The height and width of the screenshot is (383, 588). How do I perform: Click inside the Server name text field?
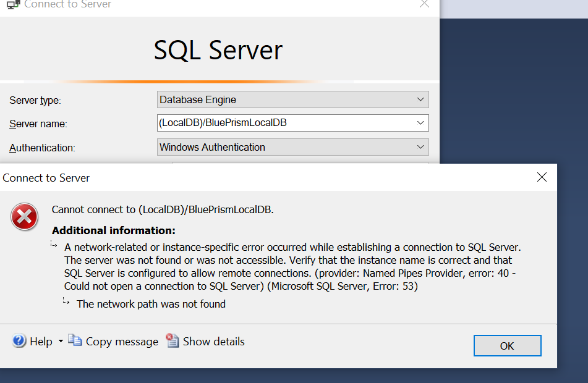(284, 123)
